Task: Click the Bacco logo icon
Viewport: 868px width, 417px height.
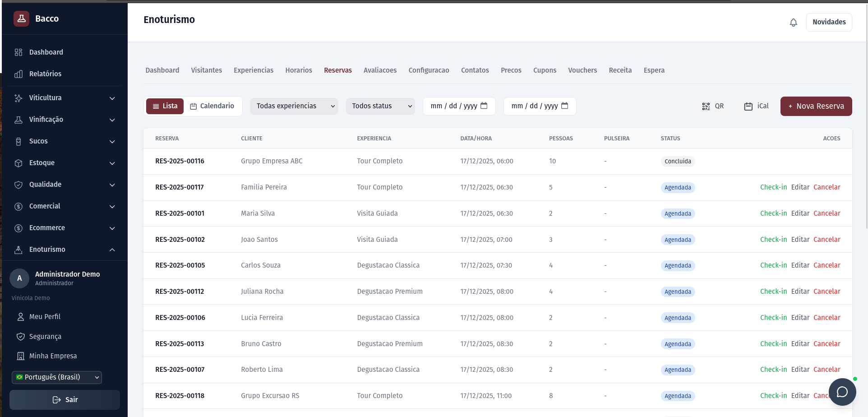Action: pyautogui.click(x=21, y=19)
